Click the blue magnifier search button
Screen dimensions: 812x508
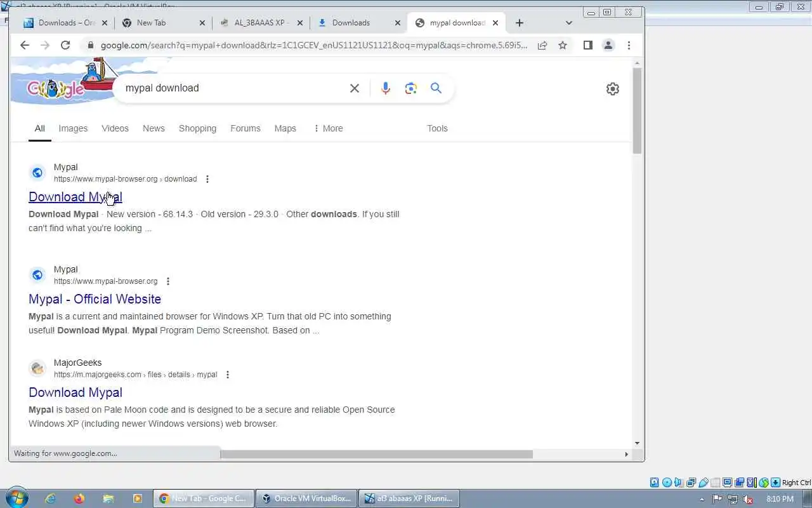436,88
